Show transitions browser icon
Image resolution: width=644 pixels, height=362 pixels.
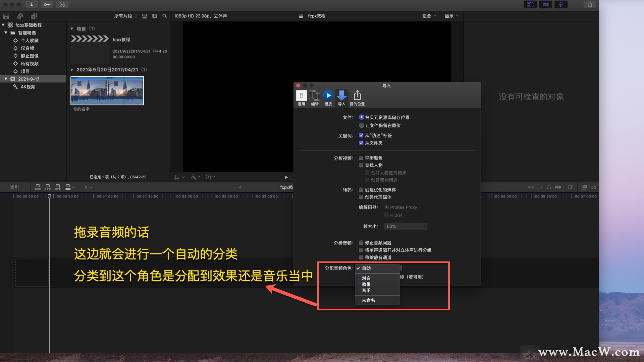(x=594, y=187)
